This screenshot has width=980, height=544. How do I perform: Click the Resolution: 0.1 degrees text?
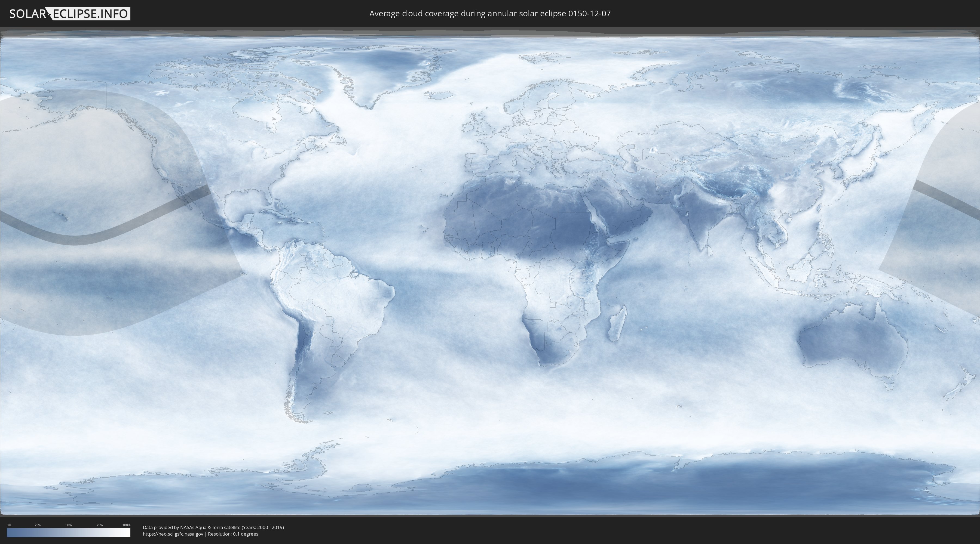[x=233, y=534]
